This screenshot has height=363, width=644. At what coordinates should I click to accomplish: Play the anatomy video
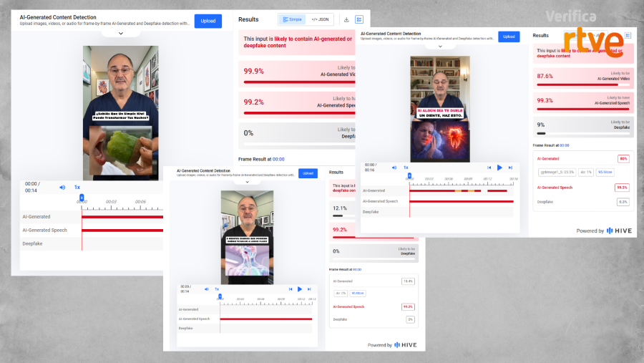(x=300, y=289)
